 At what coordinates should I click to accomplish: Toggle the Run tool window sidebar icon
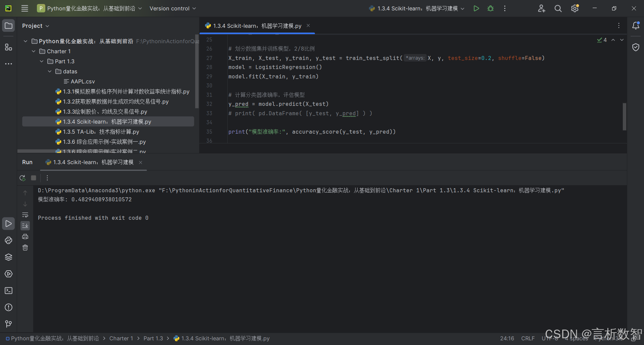(9, 223)
